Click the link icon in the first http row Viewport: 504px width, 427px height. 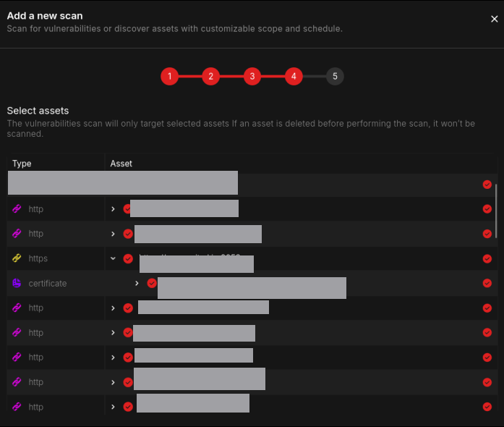[17, 209]
